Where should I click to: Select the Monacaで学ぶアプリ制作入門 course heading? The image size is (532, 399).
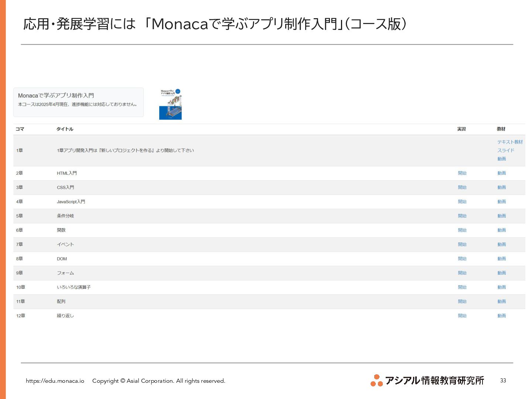[56, 95]
